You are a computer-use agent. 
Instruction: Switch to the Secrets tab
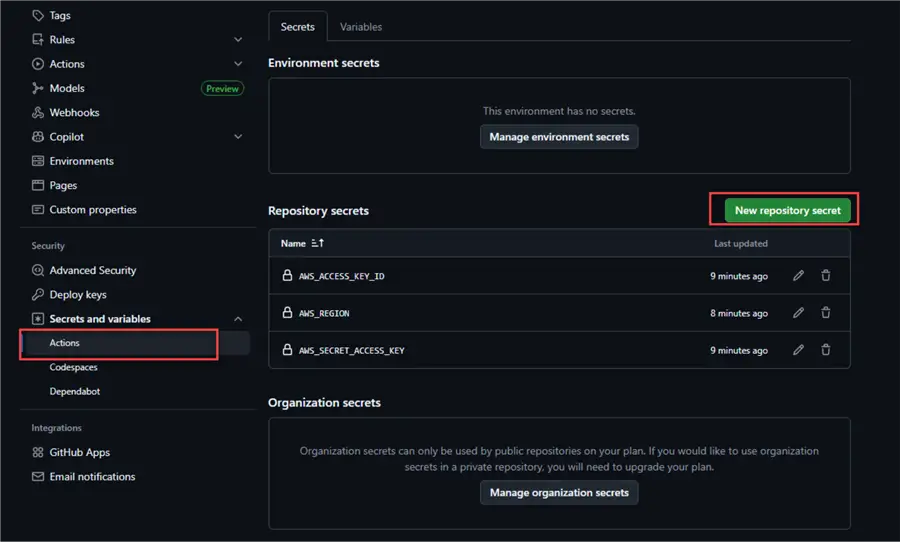coord(297,26)
